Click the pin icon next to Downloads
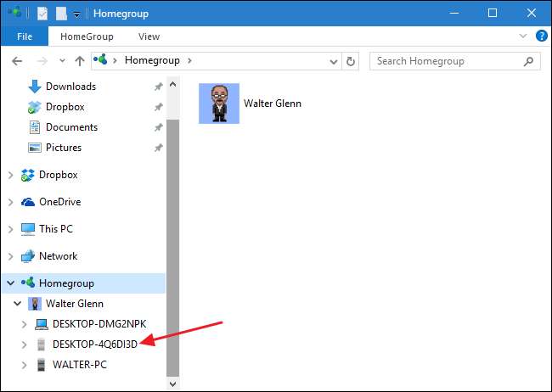This screenshot has width=552, height=392. pos(159,87)
